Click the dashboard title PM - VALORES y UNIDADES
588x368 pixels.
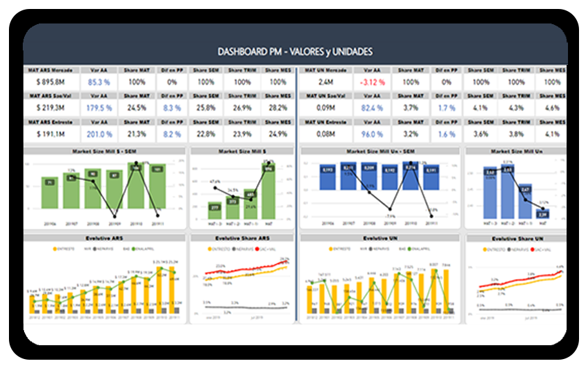pyautogui.click(x=295, y=52)
